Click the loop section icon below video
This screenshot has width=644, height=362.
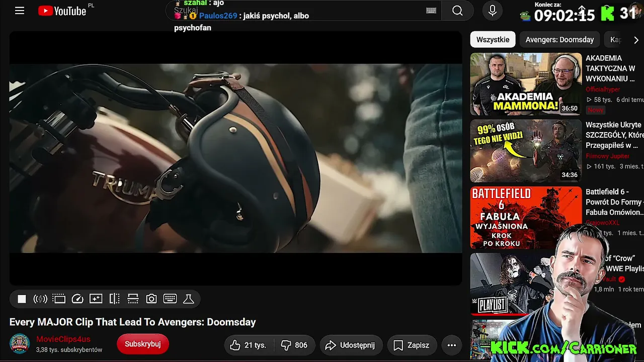[x=133, y=299]
